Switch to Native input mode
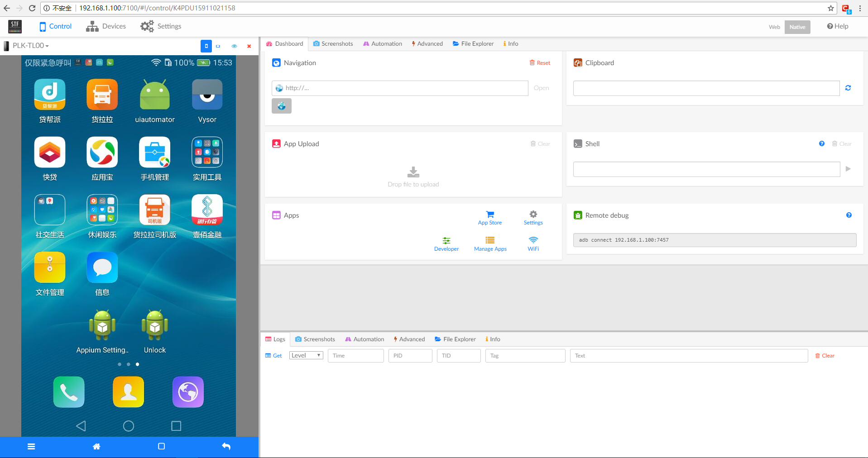 pyautogui.click(x=797, y=27)
